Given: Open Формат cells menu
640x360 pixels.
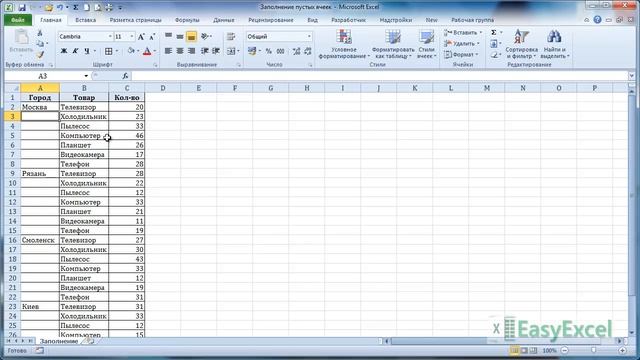Looking at the screenshot, I should coord(461,54).
